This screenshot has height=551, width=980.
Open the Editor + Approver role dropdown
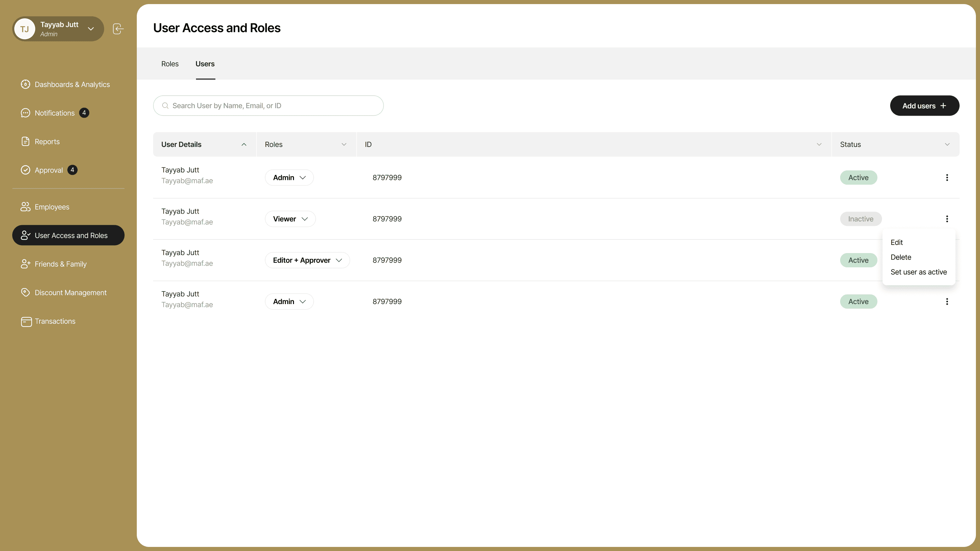(307, 261)
